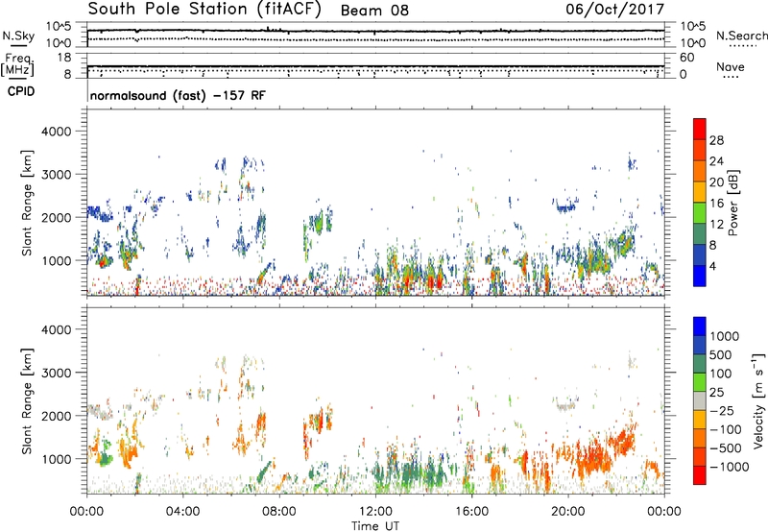768x532 pixels.
Task: Click the "Time UT" axis title
Action: [375, 526]
